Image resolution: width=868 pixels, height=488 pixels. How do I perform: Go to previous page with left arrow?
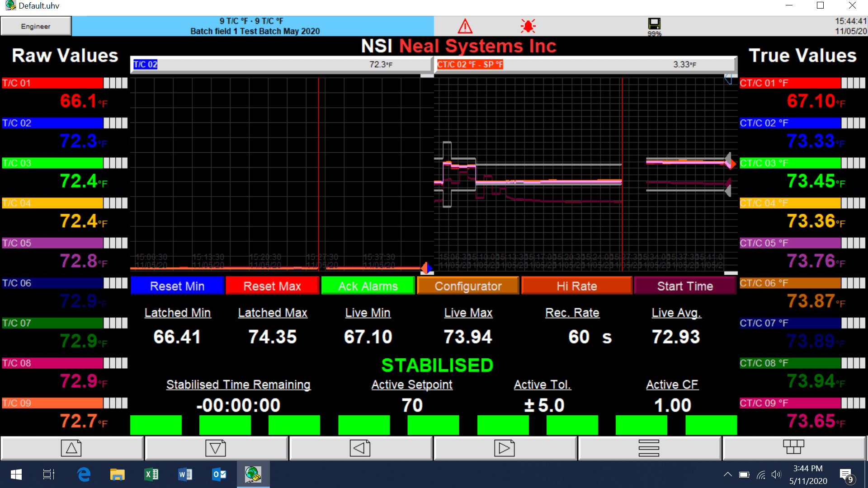(x=360, y=448)
